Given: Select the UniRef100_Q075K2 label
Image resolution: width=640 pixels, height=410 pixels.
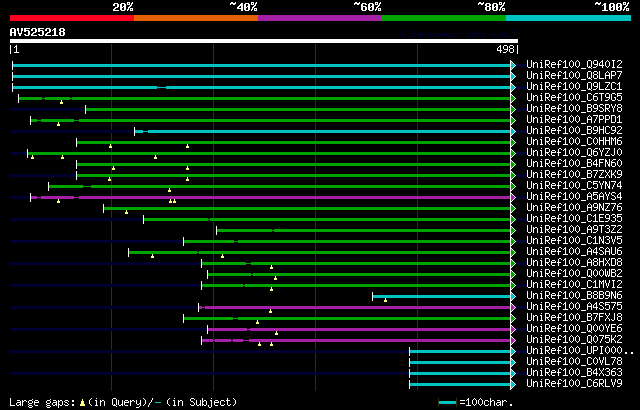Looking at the screenshot, I should 574,340.
